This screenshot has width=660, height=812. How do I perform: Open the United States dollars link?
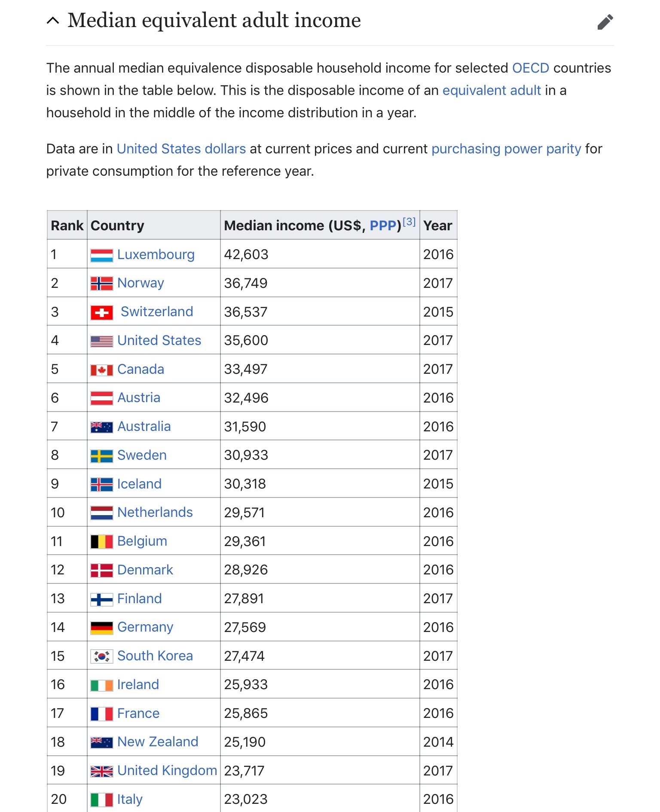pyautogui.click(x=181, y=149)
